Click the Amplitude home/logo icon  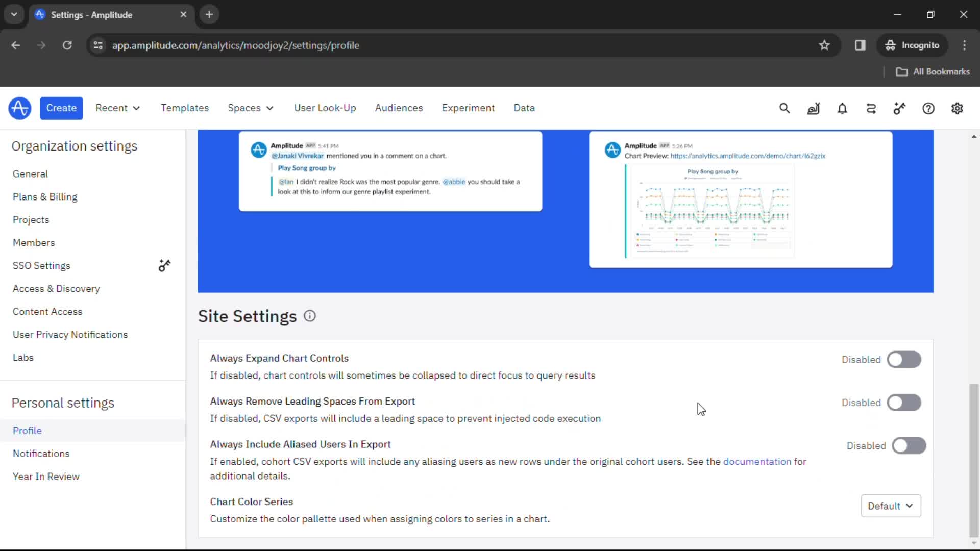(x=19, y=108)
